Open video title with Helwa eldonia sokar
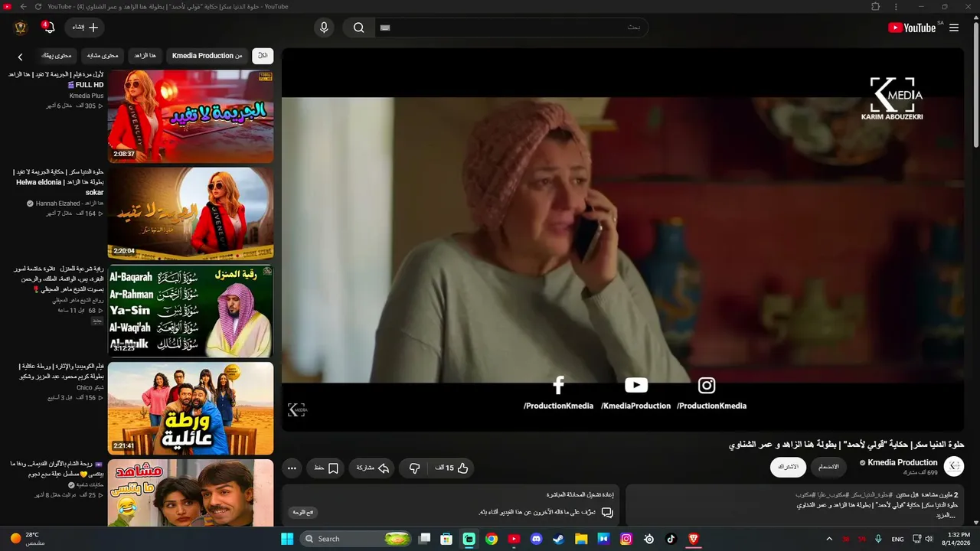Screen dimensions: 980x551 tap(59, 182)
